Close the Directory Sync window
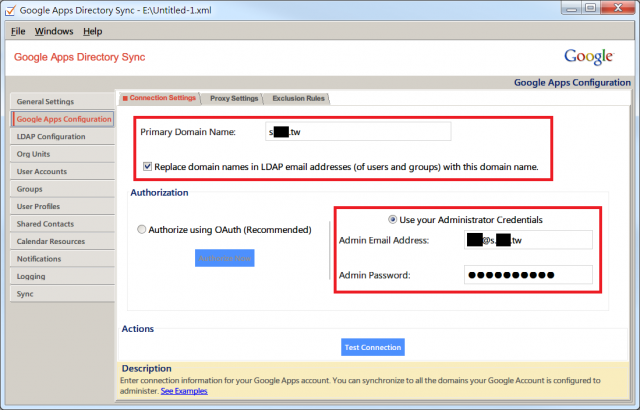The height and width of the screenshot is (410, 640). click(x=618, y=8)
